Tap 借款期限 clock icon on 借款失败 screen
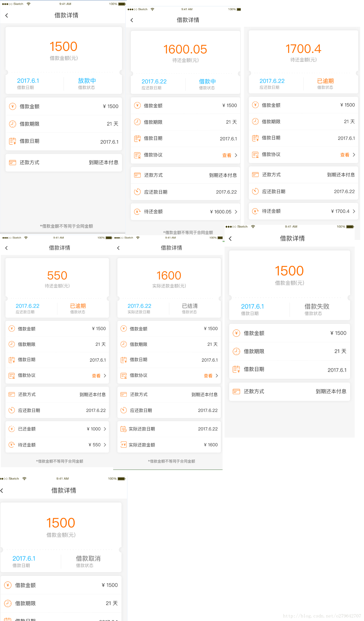The height and width of the screenshot is (621, 364). point(236,351)
